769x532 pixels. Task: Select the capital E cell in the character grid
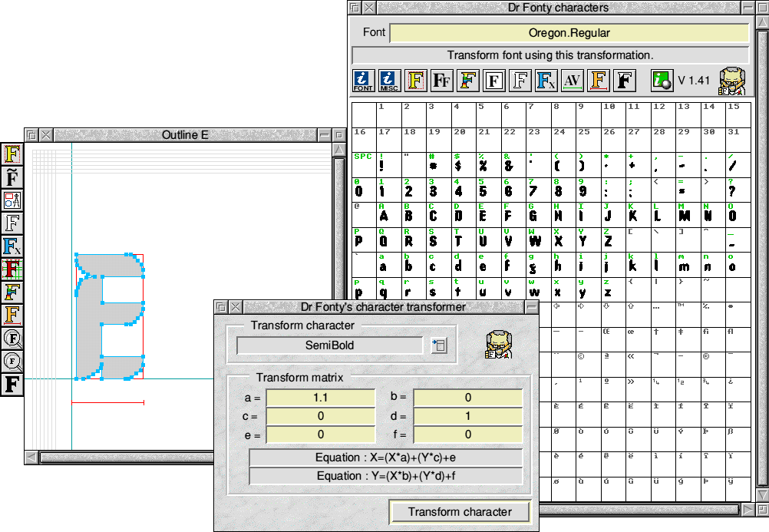tap(483, 213)
